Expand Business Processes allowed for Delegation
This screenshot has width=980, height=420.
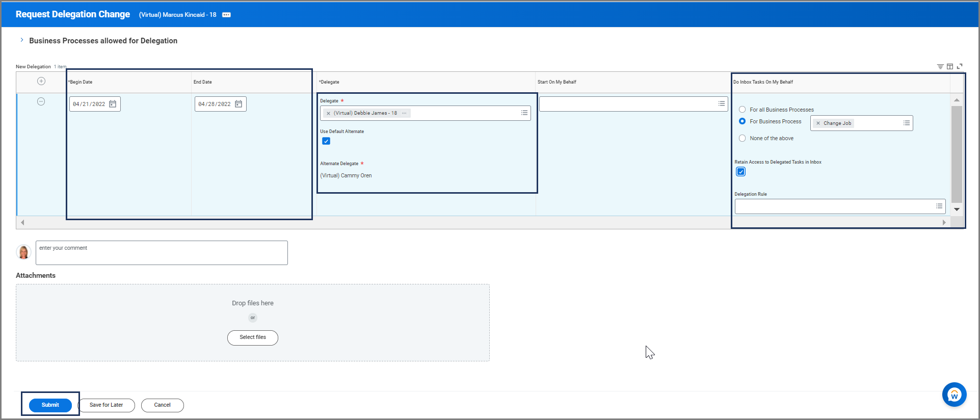coord(22,40)
